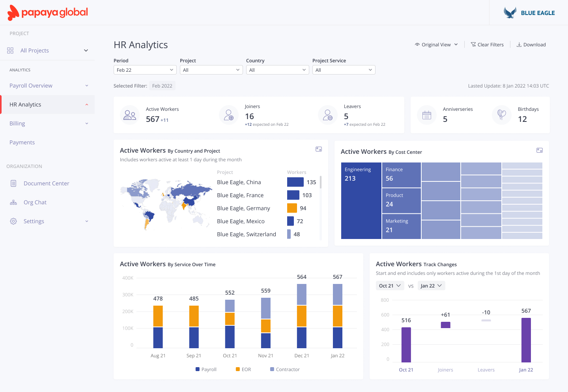Expand the Active Workers By Country chart
The height and width of the screenshot is (392, 568).
(x=318, y=149)
